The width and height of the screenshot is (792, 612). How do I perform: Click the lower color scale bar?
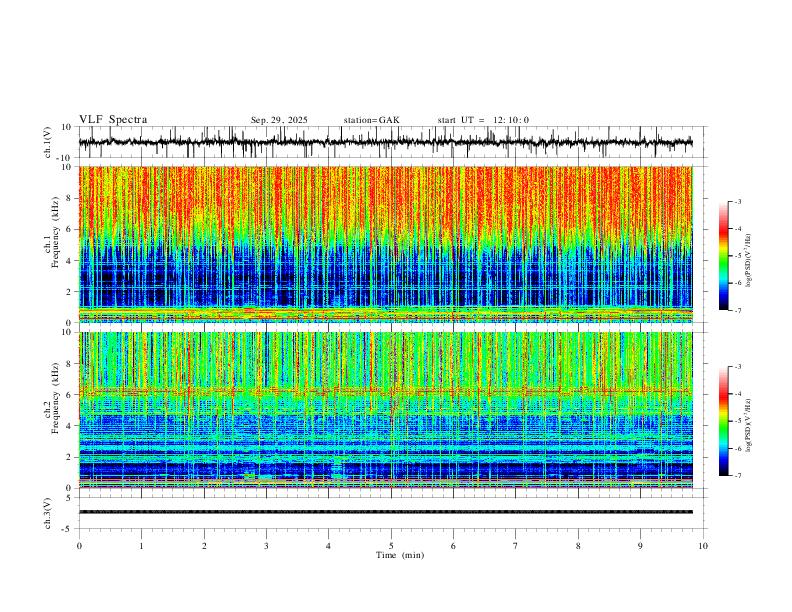click(723, 421)
